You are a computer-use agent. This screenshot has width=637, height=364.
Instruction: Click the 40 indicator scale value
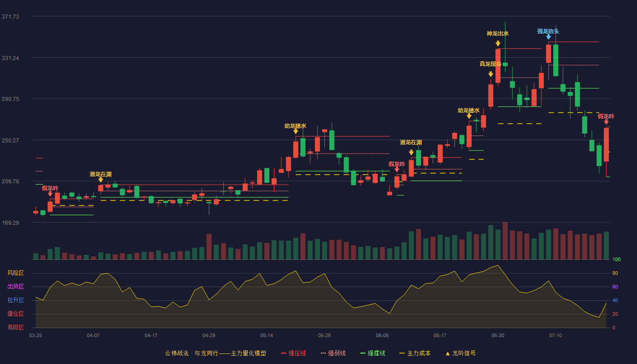pyautogui.click(x=615, y=300)
